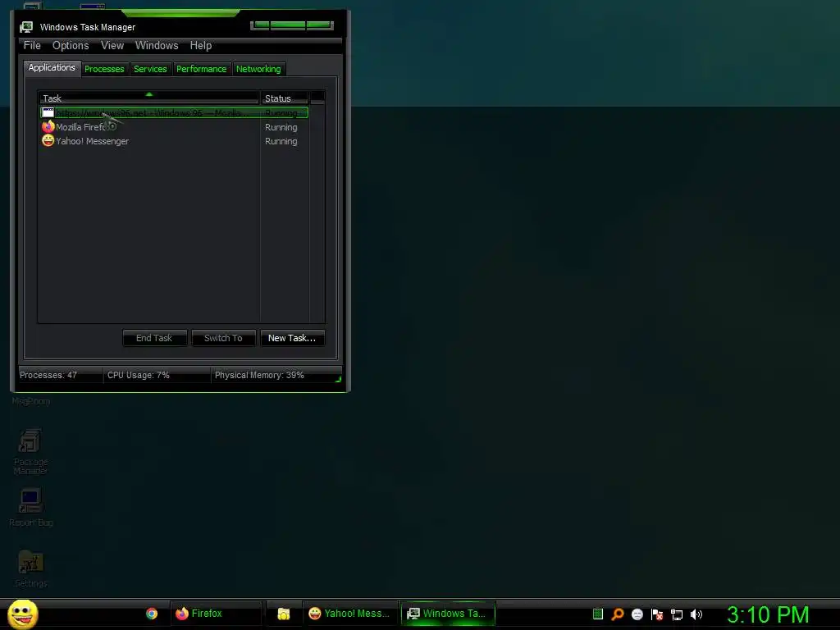Click the orange magnifier tray icon
This screenshot has height=630, width=840.
point(617,614)
